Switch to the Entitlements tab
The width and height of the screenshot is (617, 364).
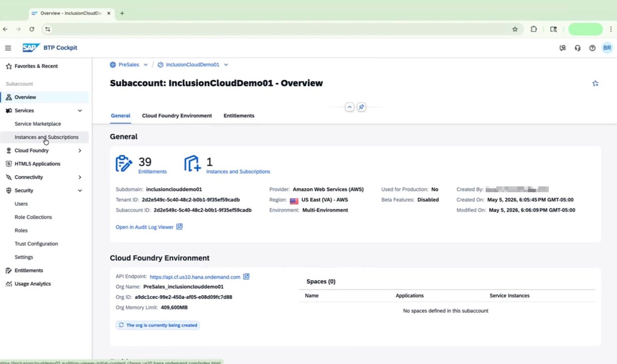[x=239, y=116]
